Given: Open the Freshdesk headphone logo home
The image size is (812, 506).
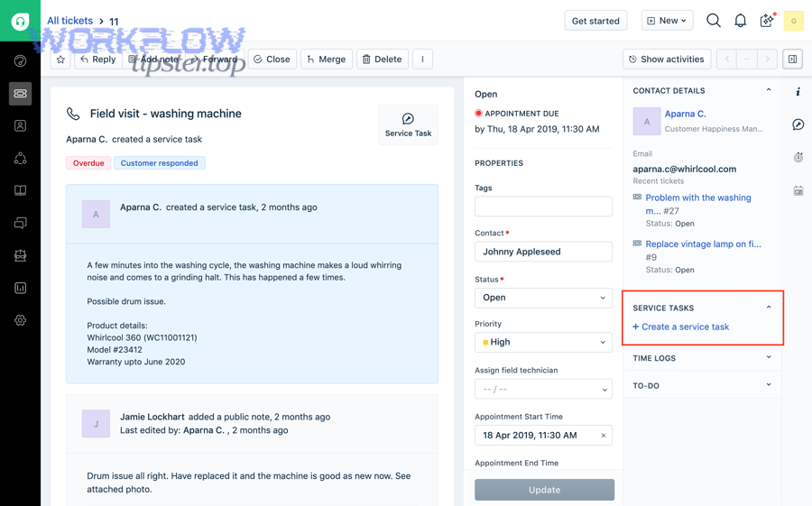Looking at the screenshot, I should tap(20, 22).
